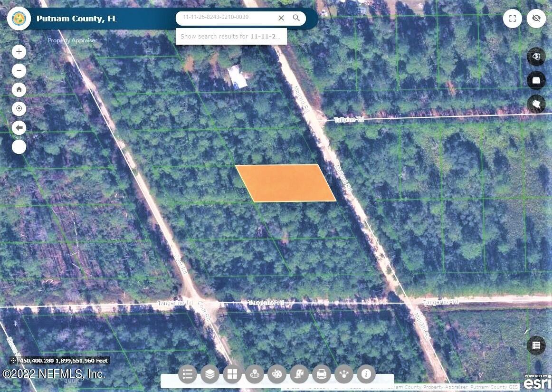Open the info panel
552x392 pixels.
366,374
